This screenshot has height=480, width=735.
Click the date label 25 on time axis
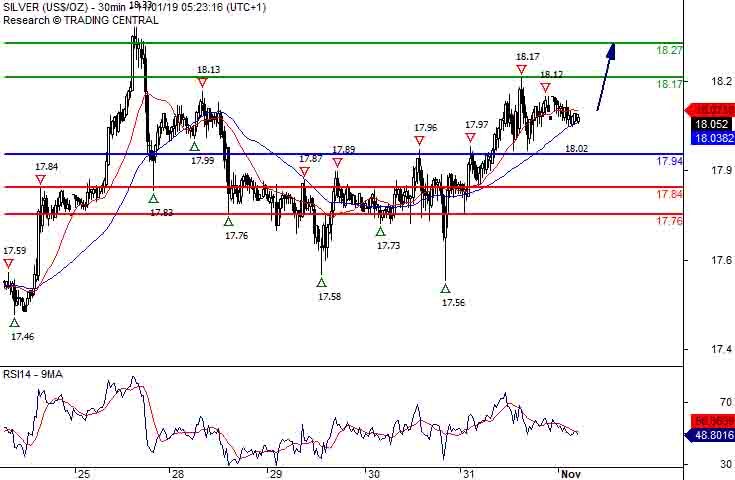84,474
